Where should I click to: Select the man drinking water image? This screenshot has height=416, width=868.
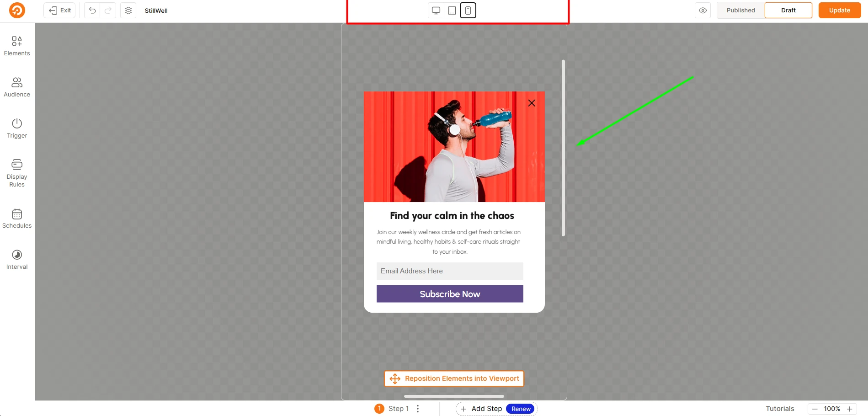tap(454, 147)
